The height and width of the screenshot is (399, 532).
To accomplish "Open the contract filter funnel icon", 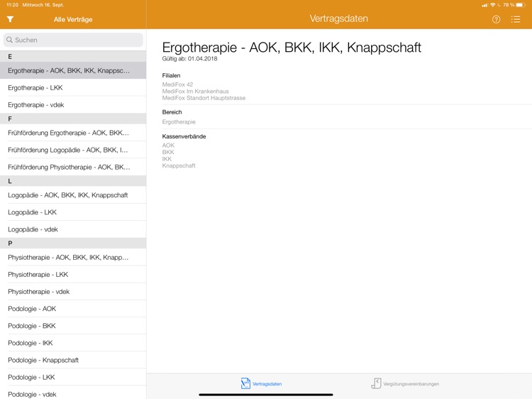I will pyautogui.click(x=10, y=19).
